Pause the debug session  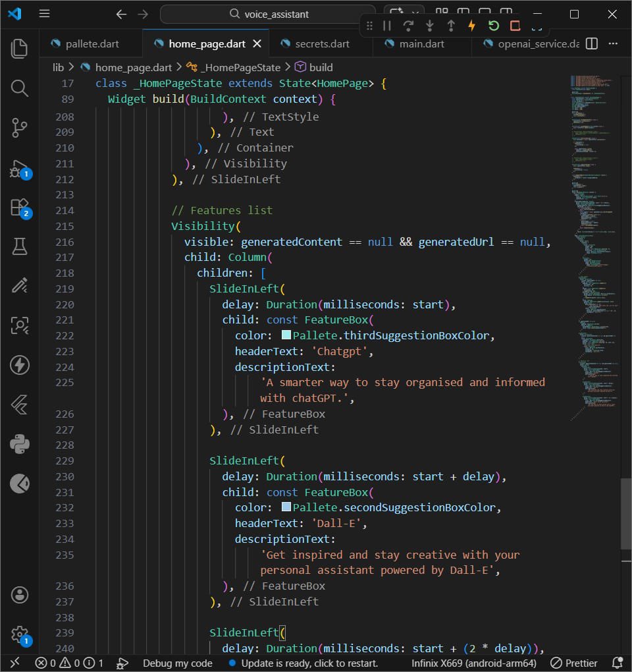tap(387, 26)
